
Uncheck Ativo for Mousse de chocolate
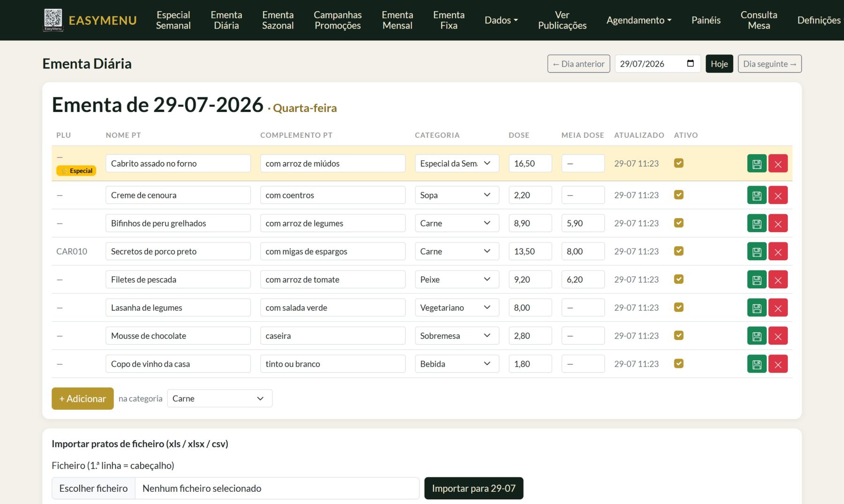tap(678, 335)
